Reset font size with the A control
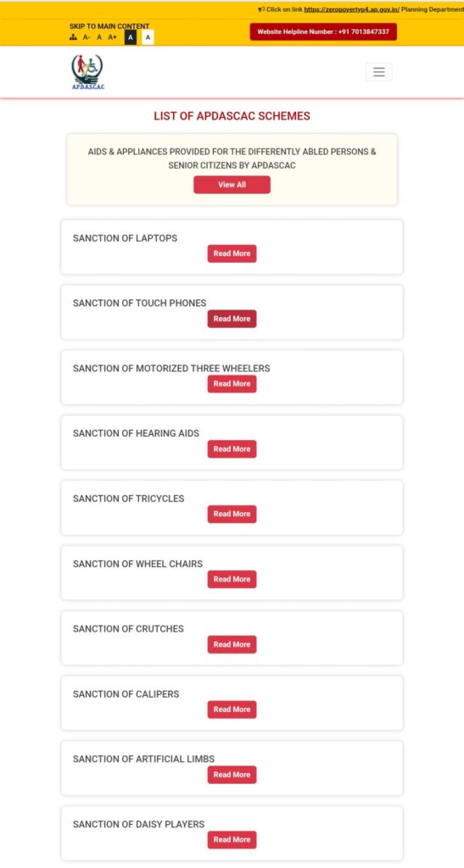This screenshot has height=868, width=464. coord(99,37)
